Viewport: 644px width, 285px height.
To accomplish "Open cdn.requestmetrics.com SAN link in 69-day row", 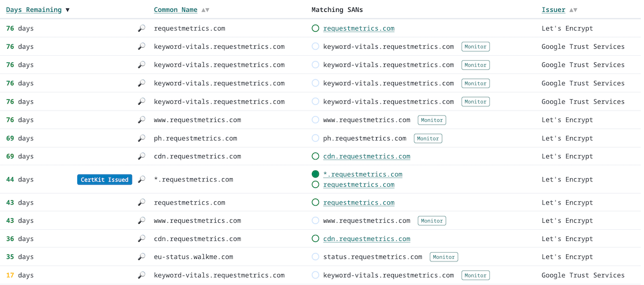I will 367,157.
